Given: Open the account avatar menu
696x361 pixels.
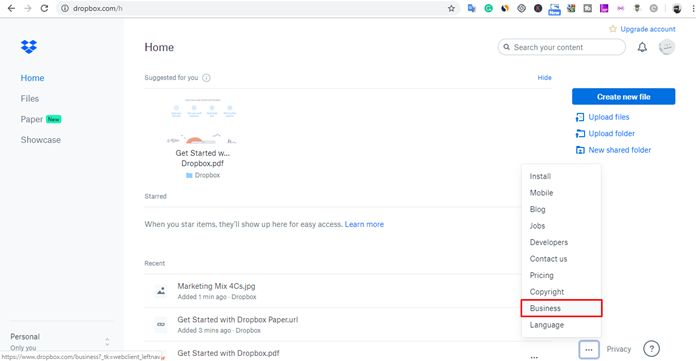Looking at the screenshot, I should tap(667, 47).
